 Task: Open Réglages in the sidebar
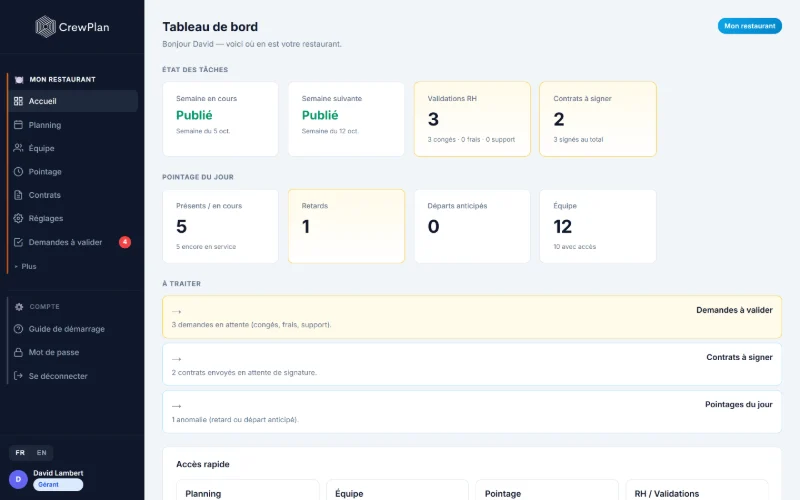click(73, 218)
